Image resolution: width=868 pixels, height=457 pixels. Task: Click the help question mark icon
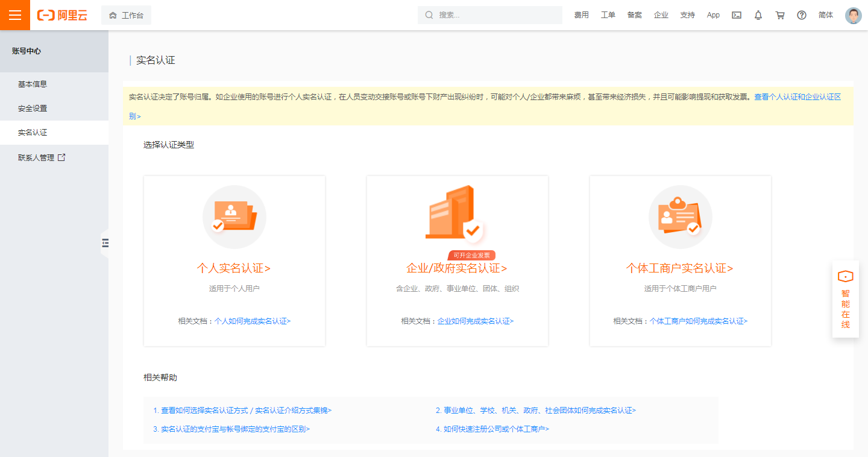click(x=802, y=15)
